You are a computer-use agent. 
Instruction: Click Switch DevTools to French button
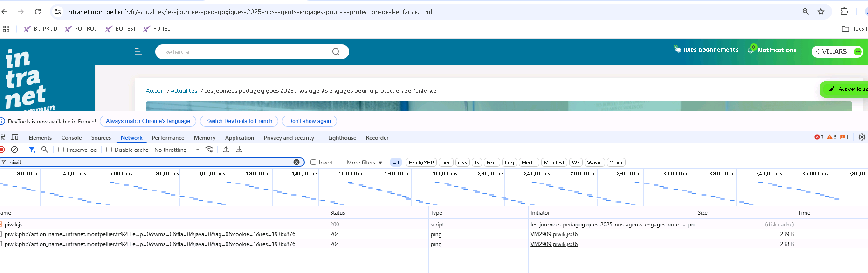239,121
